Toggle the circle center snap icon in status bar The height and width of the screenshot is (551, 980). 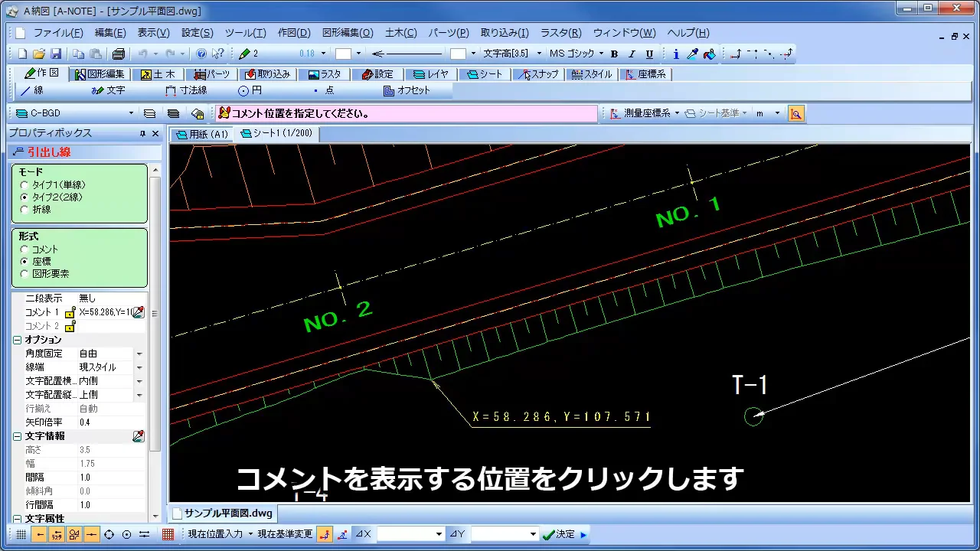pyautogui.click(x=126, y=534)
